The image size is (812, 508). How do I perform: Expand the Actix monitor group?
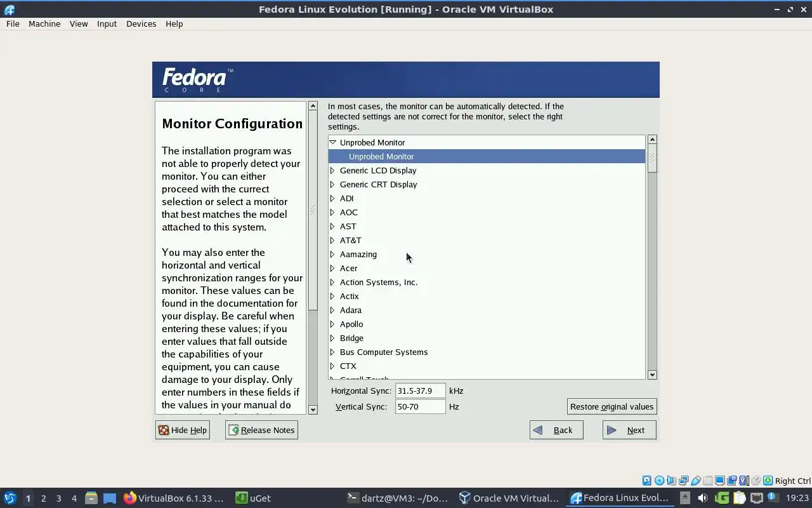pyautogui.click(x=332, y=296)
